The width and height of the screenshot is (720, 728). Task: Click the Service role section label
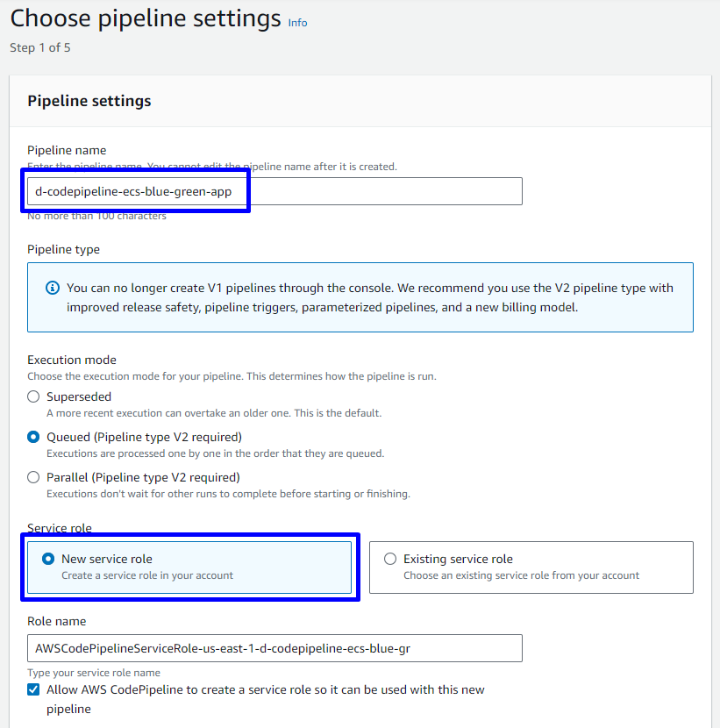coord(60,528)
